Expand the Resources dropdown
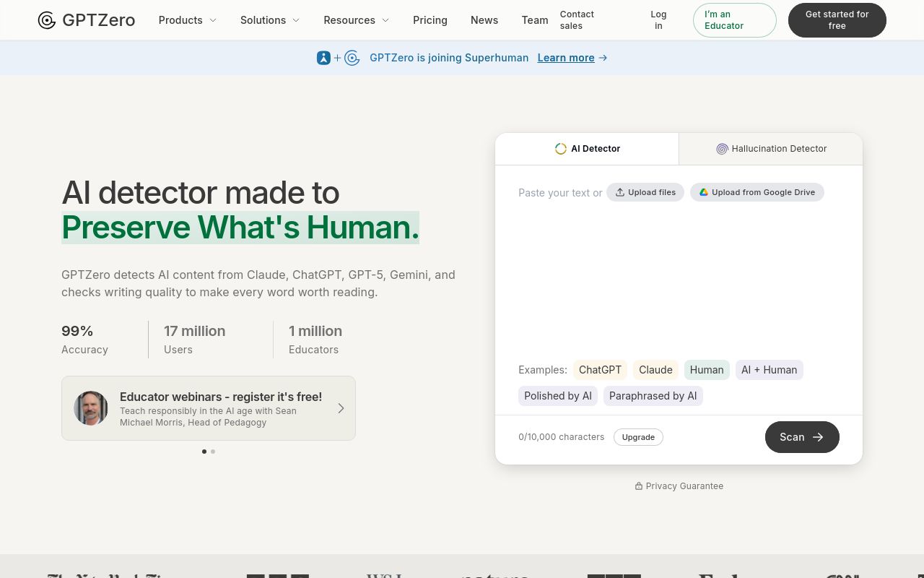Image resolution: width=924 pixels, height=578 pixels. click(x=356, y=20)
